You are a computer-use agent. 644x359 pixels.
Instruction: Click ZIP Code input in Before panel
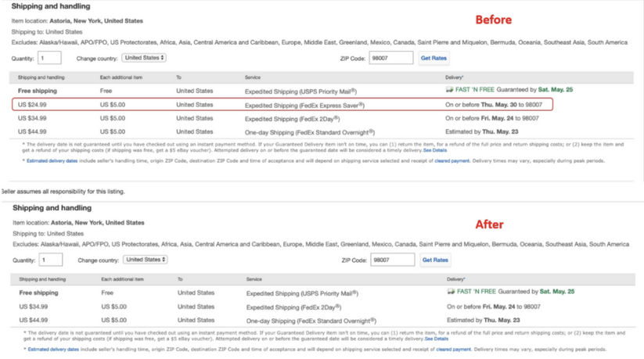coord(390,58)
